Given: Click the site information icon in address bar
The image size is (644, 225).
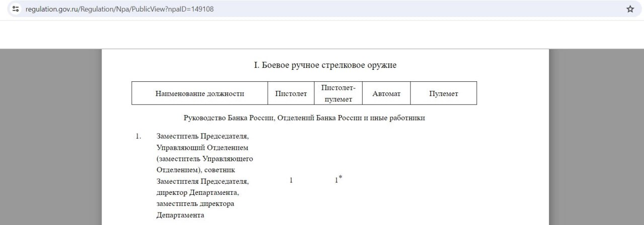Looking at the screenshot, I should 15,9.
